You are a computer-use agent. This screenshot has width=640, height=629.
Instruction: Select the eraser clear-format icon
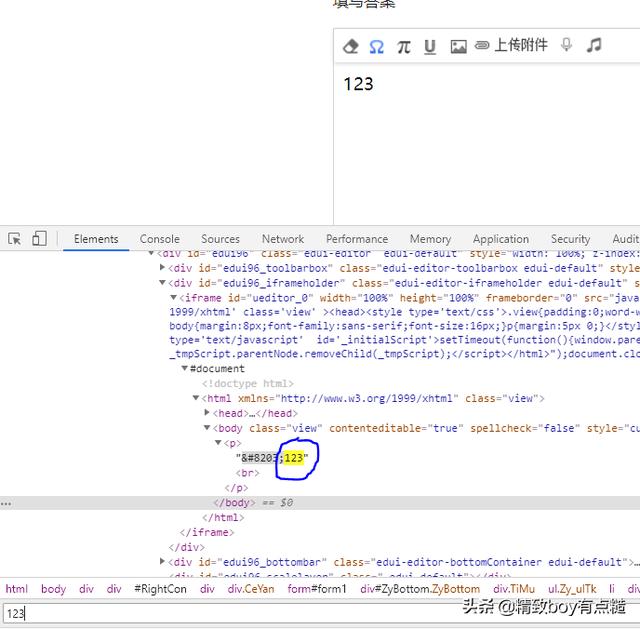point(351,46)
